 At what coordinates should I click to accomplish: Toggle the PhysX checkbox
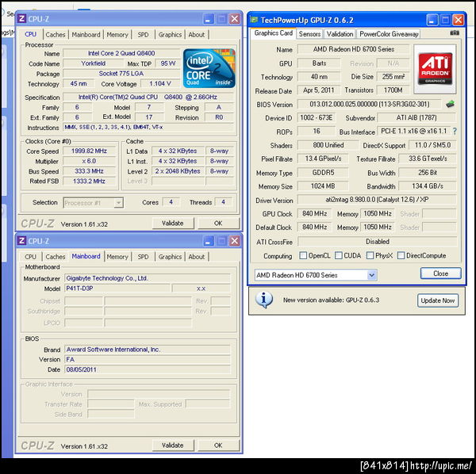click(370, 255)
